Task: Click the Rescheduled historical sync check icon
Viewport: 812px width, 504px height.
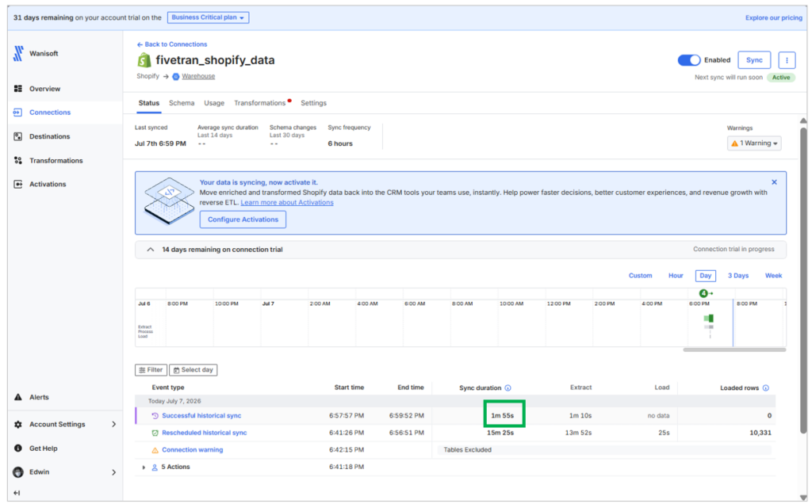Action: 155,433
